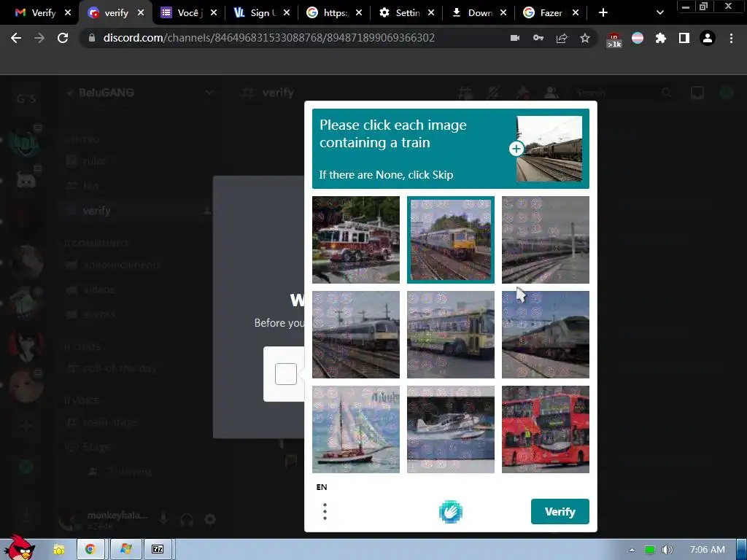Image resolution: width=747 pixels, height=560 pixels.
Task: Select the green and yellow bus image
Action: [x=451, y=334]
